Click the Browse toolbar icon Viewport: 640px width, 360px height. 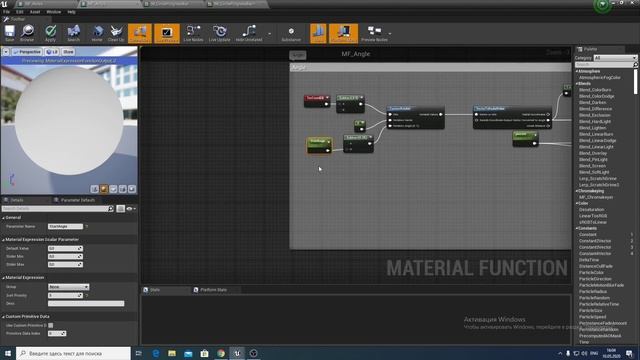click(27, 33)
